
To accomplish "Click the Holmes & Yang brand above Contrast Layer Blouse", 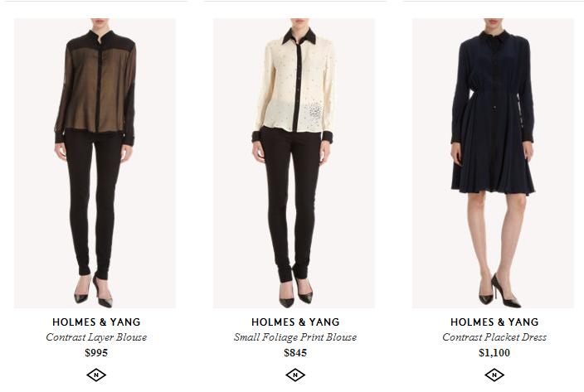I will (96, 322).
